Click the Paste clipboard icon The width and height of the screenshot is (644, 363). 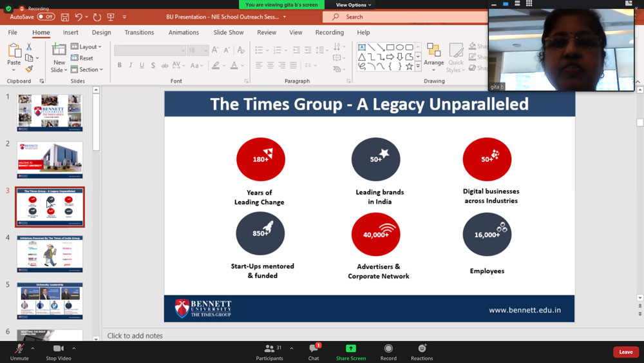pyautogui.click(x=14, y=52)
